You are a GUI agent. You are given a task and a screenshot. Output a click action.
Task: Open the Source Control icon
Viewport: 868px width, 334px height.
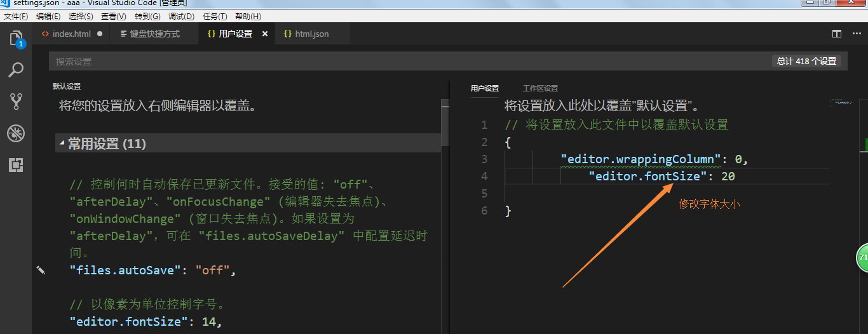[16, 102]
